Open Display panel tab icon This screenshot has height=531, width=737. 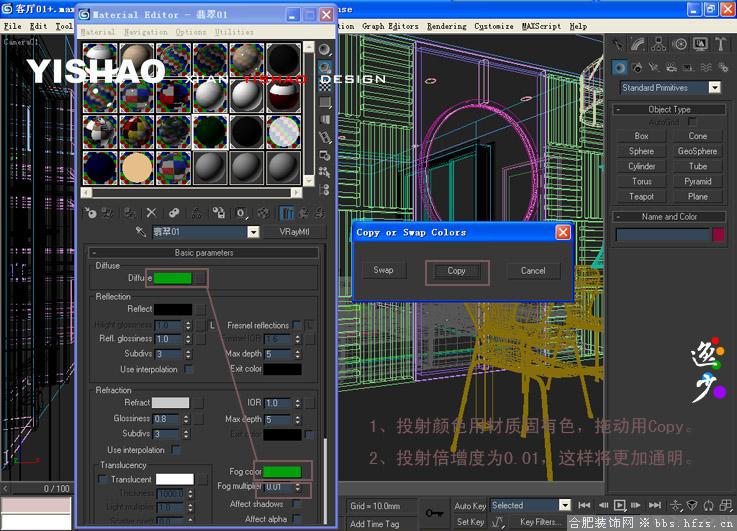(x=700, y=44)
